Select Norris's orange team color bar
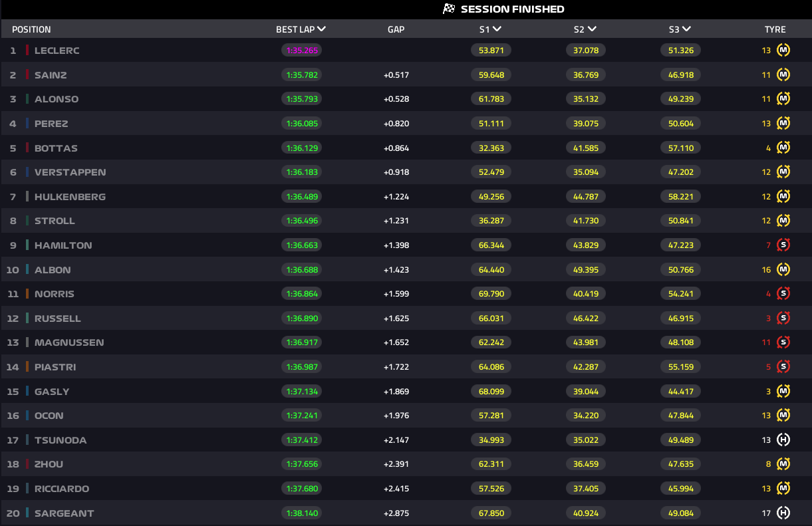 point(27,294)
